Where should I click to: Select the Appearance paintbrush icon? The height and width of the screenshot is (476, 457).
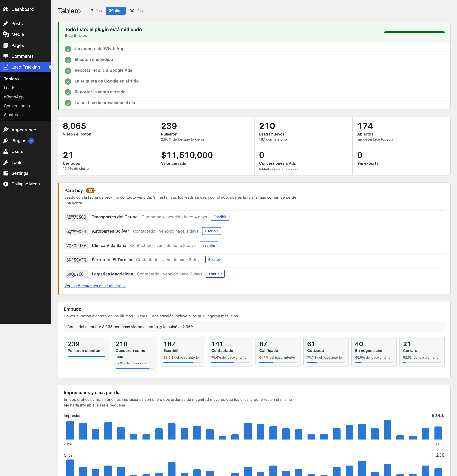6,130
